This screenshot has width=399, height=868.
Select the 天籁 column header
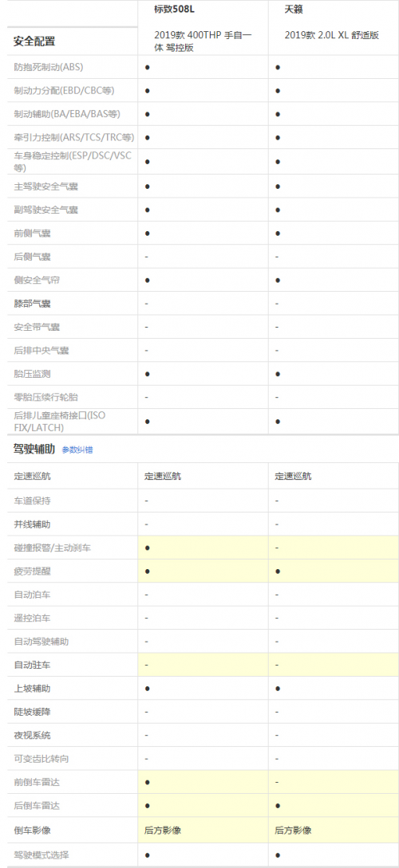point(294,10)
